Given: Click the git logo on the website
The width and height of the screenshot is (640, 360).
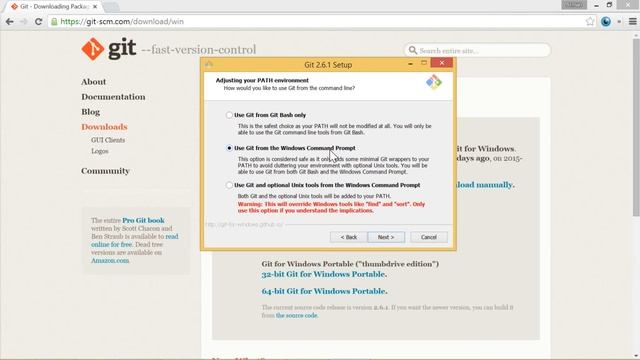Looking at the screenshot, I should click(x=109, y=49).
